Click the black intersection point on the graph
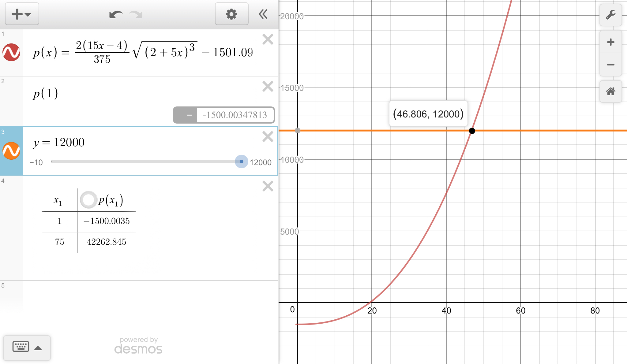The width and height of the screenshot is (627, 364). pos(472,131)
